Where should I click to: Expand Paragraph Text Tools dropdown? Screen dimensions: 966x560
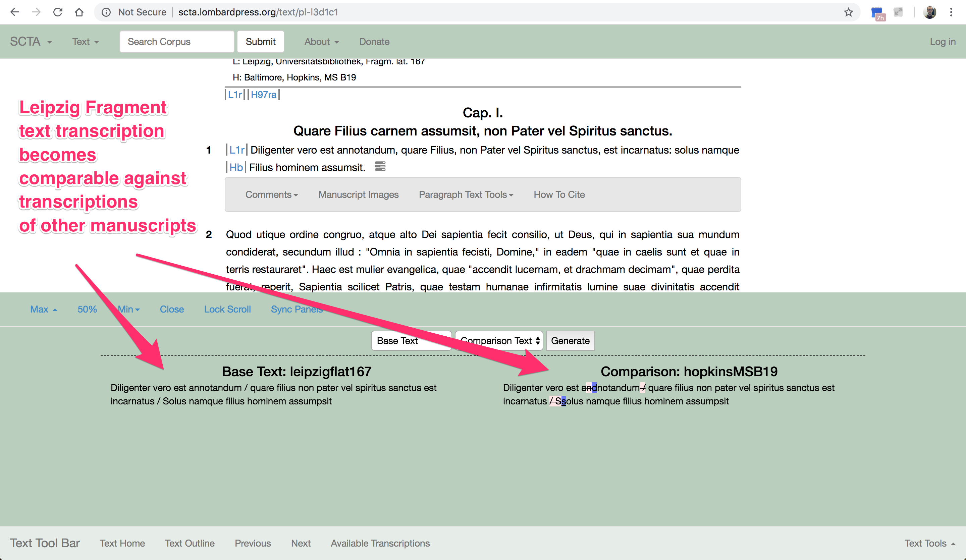click(x=466, y=195)
